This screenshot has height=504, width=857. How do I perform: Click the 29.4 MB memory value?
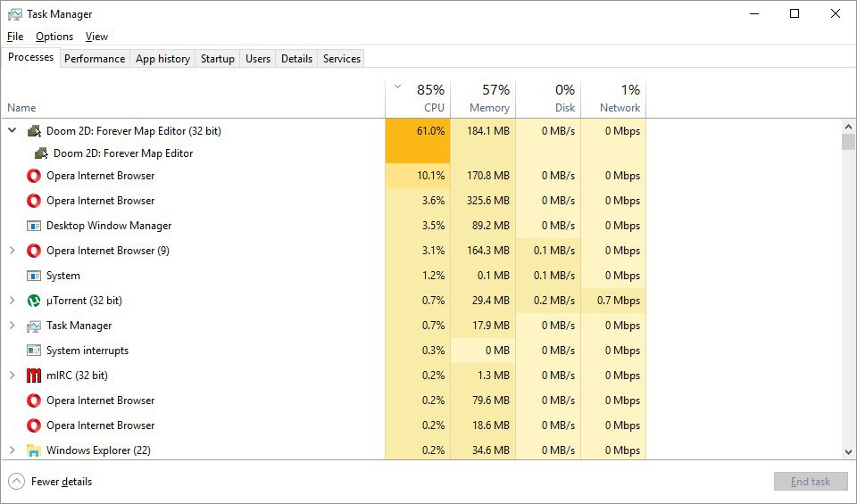click(x=491, y=301)
